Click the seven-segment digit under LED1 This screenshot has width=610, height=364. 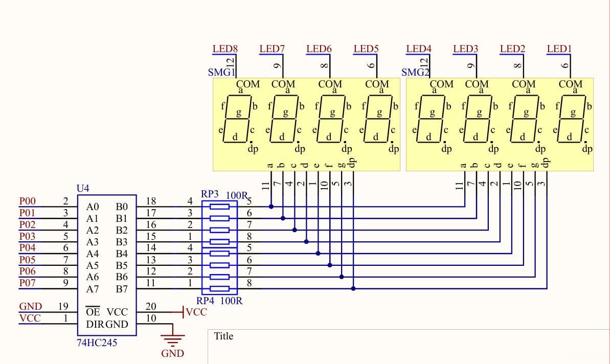tap(572, 119)
